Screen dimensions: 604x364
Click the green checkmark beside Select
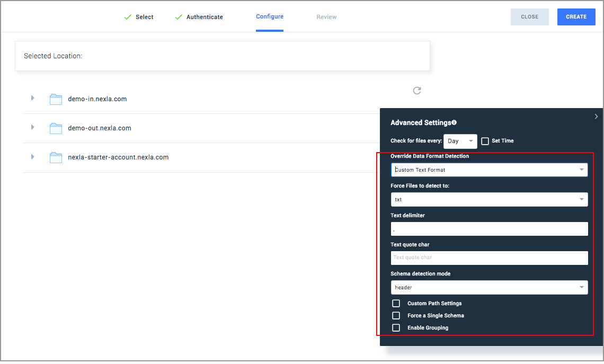(x=128, y=17)
